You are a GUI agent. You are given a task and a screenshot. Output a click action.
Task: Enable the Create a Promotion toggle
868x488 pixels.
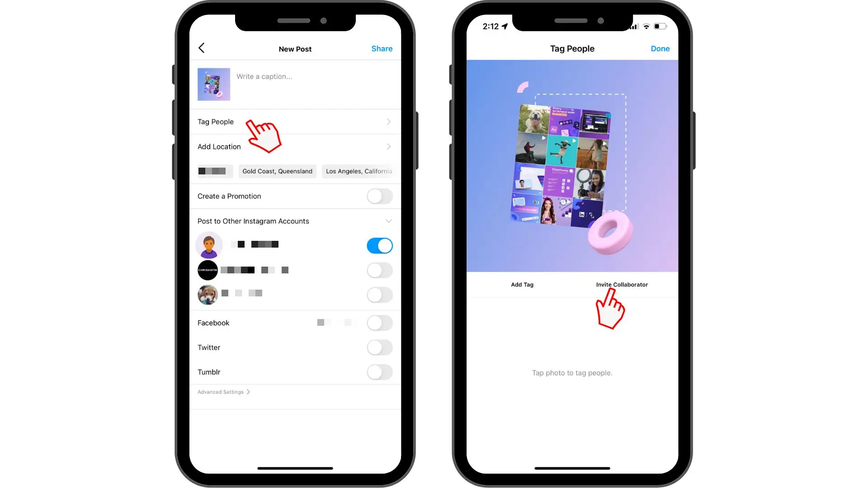coord(380,196)
